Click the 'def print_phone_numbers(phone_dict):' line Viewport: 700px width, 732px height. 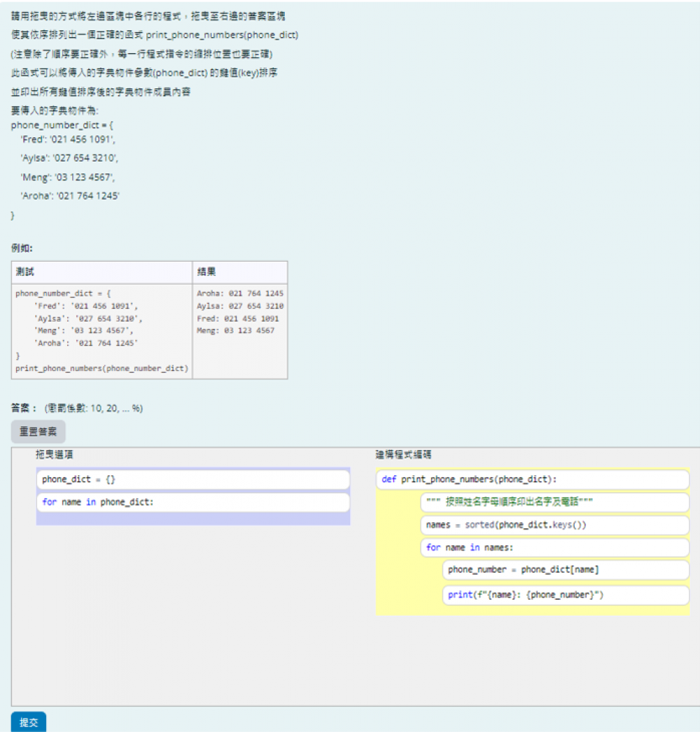tap(532, 480)
